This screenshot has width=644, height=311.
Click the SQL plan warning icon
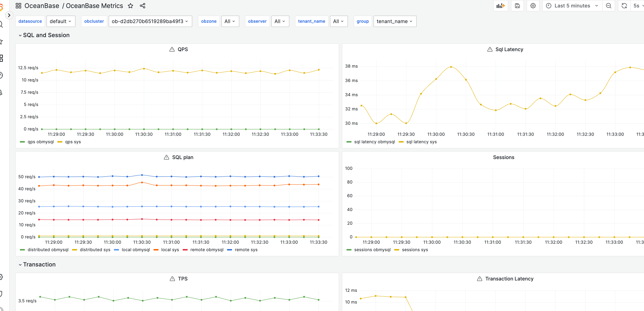tap(166, 157)
